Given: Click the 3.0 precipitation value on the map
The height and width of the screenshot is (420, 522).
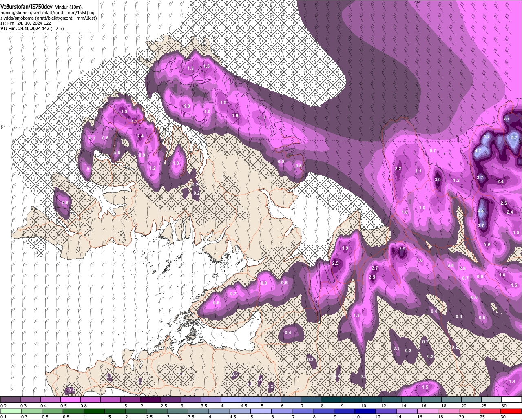Looking at the screenshot, I should [x=438, y=179].
